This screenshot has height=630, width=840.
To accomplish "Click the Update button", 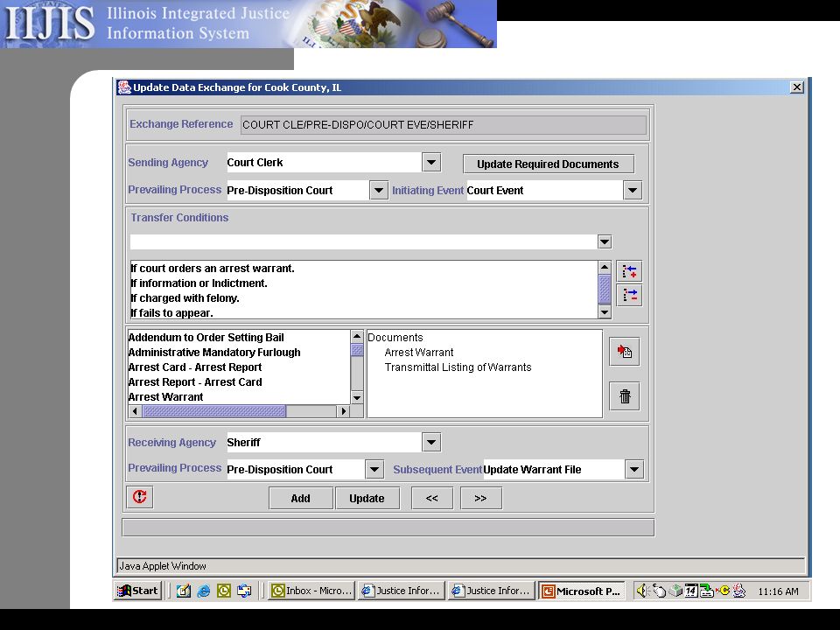I will [x=367, y=498].
